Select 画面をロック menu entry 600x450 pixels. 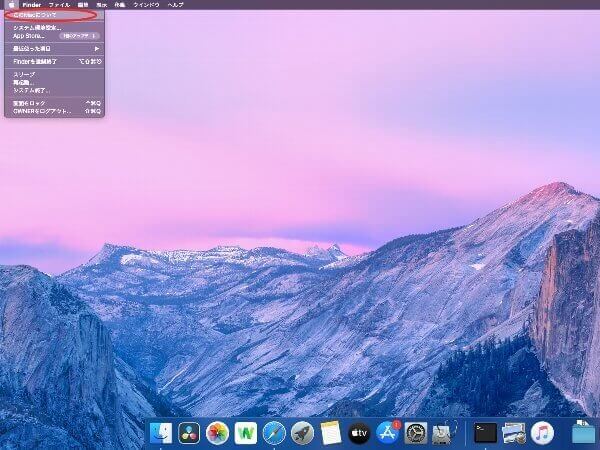coord(54,103)
